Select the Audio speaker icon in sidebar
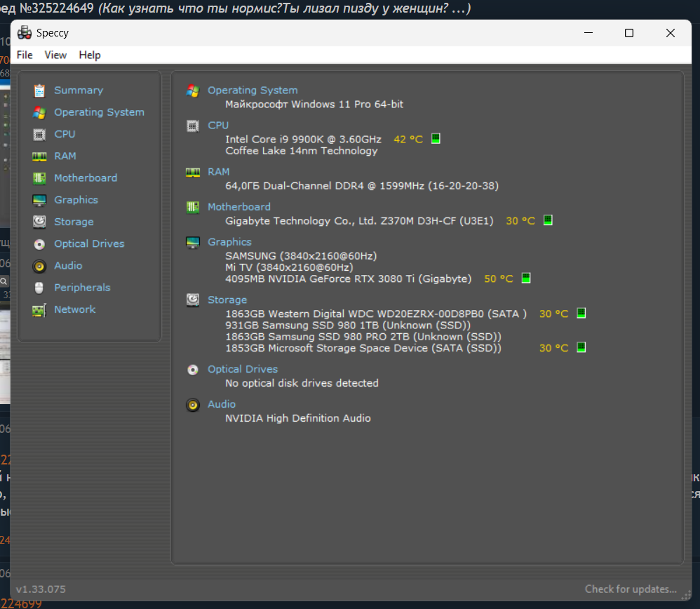 click(x=40, y=266)
